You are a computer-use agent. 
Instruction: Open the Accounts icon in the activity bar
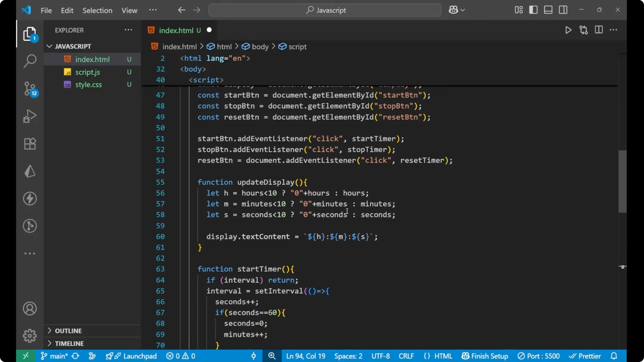tap(30, 308)
